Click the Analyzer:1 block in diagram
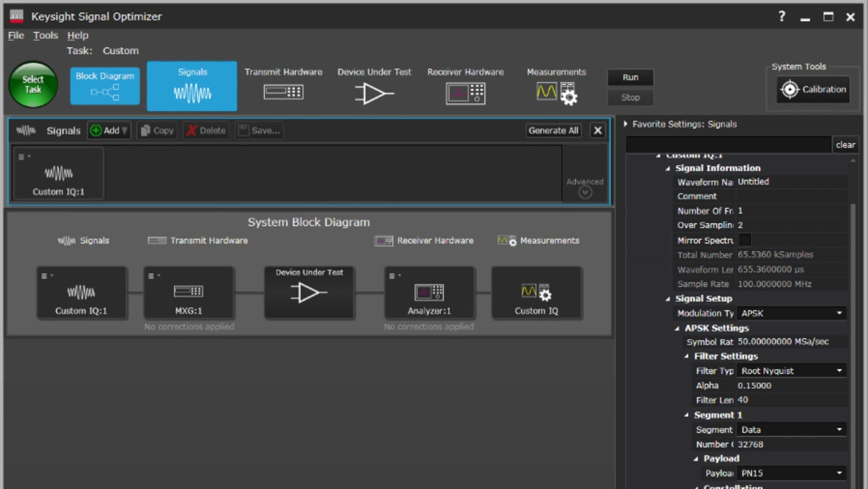 (x=429, y=293)
